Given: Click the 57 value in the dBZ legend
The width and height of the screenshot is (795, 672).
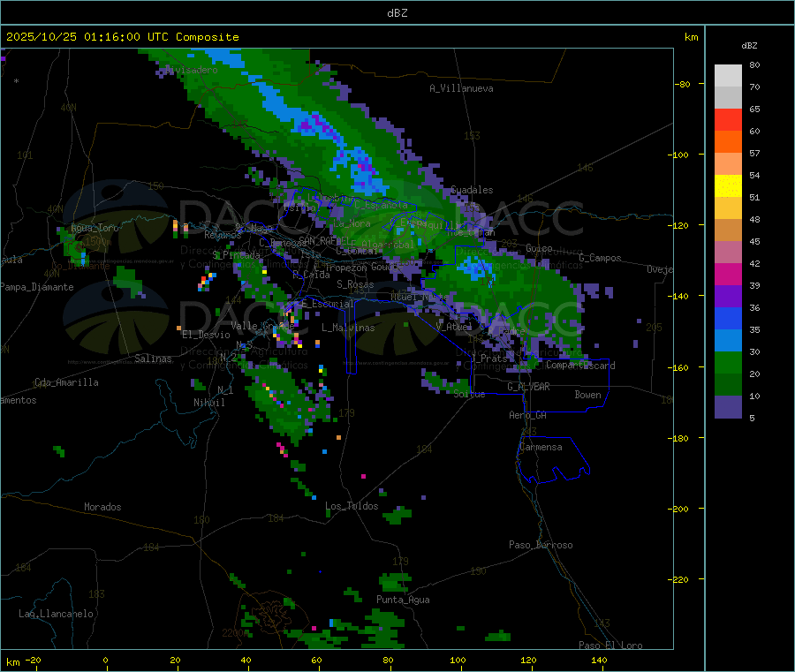Looking at the screenshot, I should [754, 153].
